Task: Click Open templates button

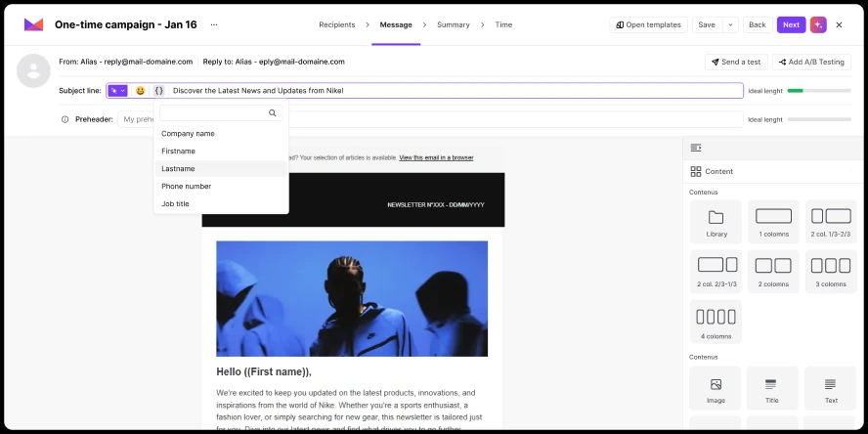Action: pos(648,24)
